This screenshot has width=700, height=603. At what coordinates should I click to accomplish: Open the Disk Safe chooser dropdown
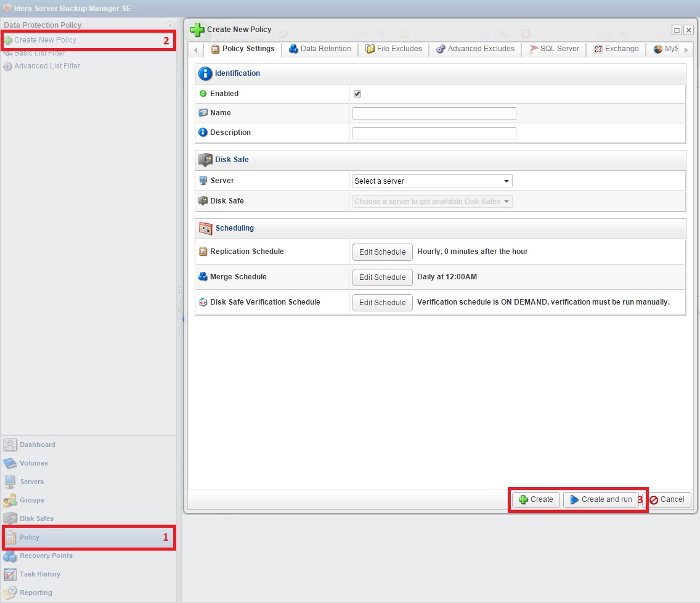[x=432, y=202]
